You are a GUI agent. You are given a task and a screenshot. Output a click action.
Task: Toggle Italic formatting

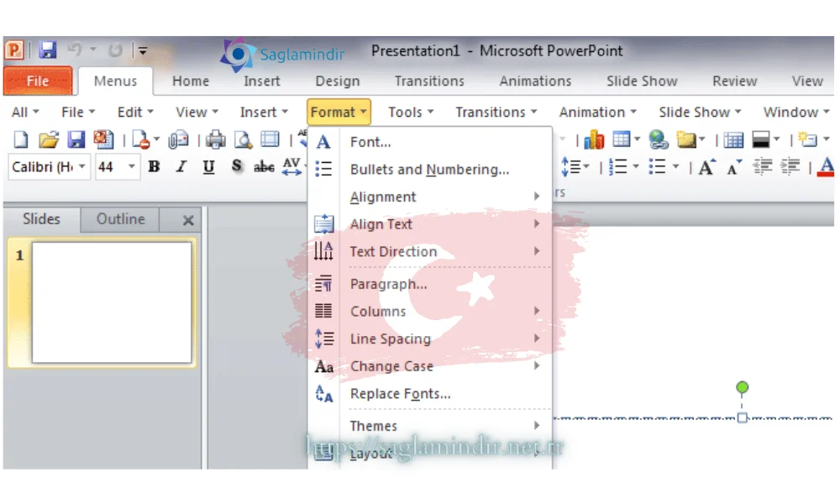coord(181,167)
